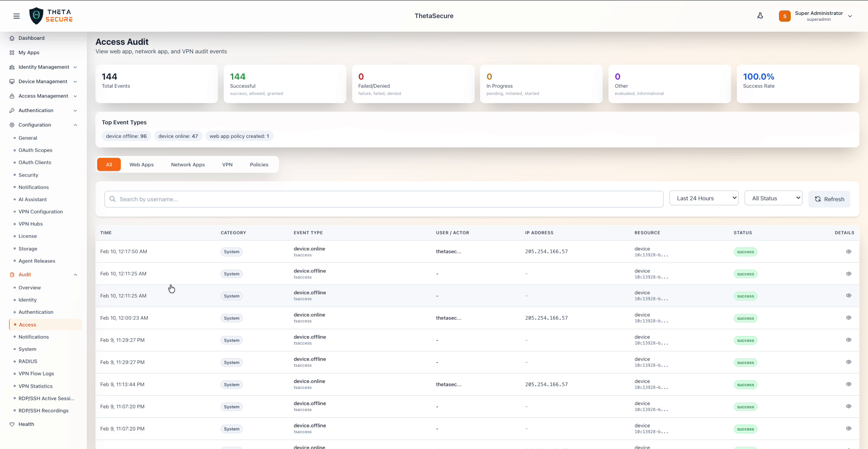Switch to the Policies tab

259,164
